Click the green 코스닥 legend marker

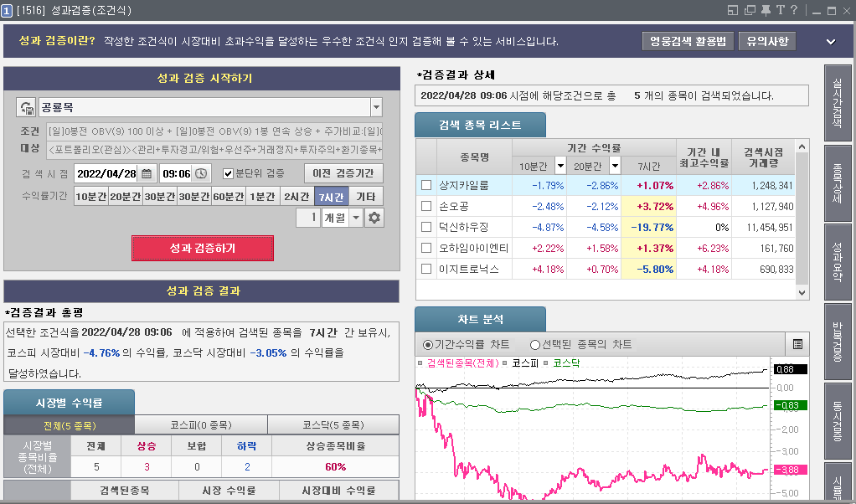[x=546, y=363]
